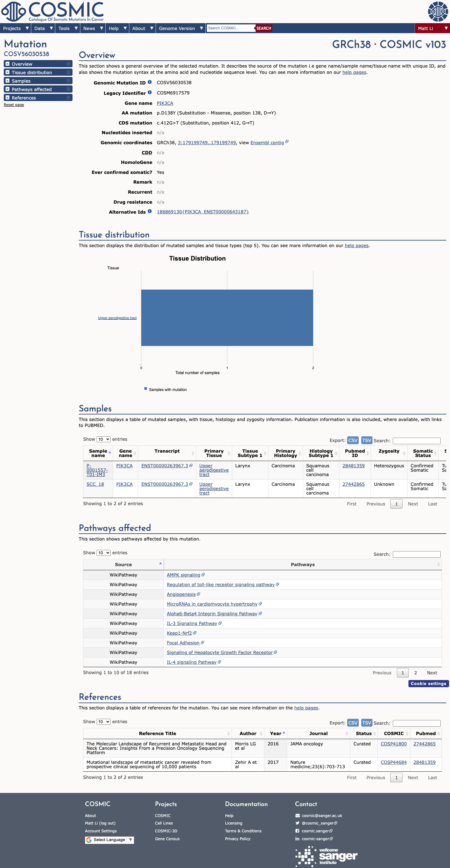The height and width of the screenshot is (868, 450).
Task: Open external icon next to first ENST00000263967.3
Action: [191, 465]
